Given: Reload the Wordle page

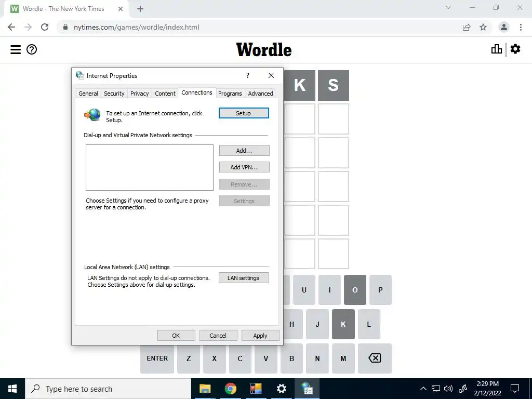Looking at the screenshot, I should [45, 27].
